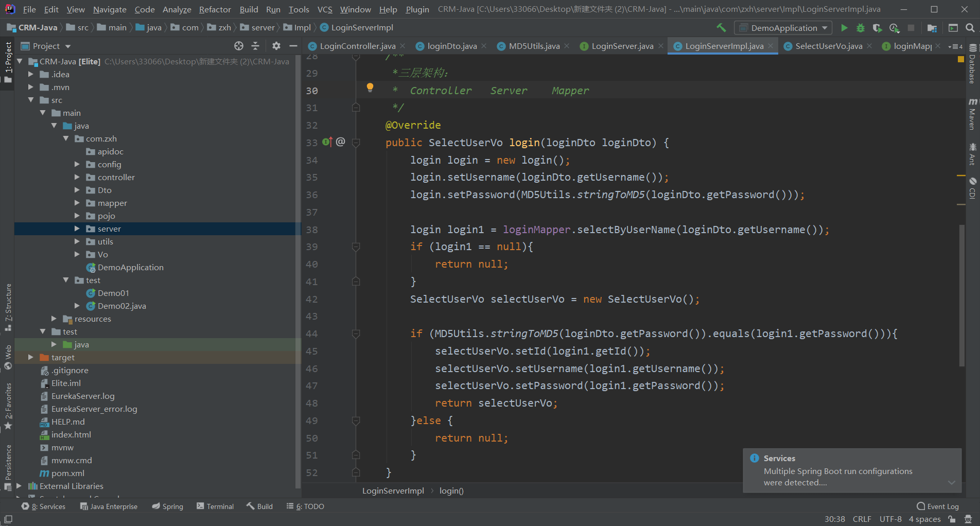The width and height of the screenshot is (980, 526).
Task: Toggle fold marker at line 39
Action: (356, 247)
